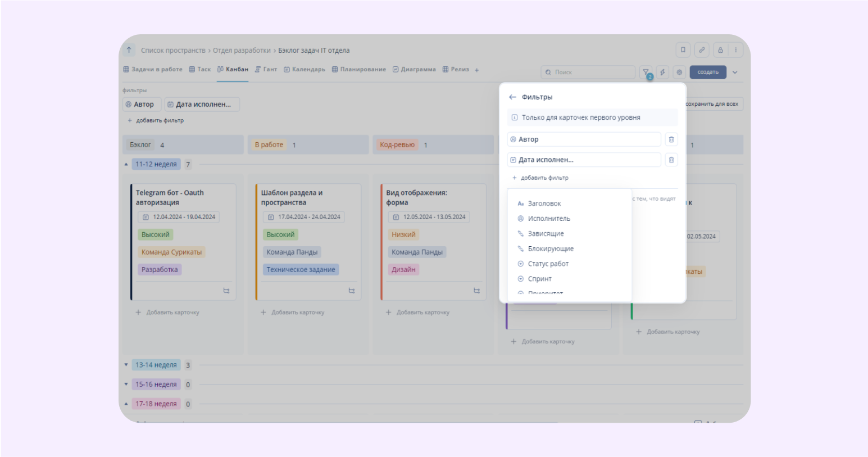Open the dropdown arrow next to создать

(735, 72)
